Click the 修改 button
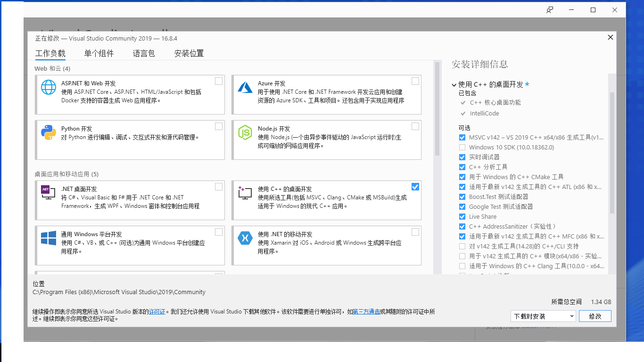 pyautogui.click(x=595, y=316)
